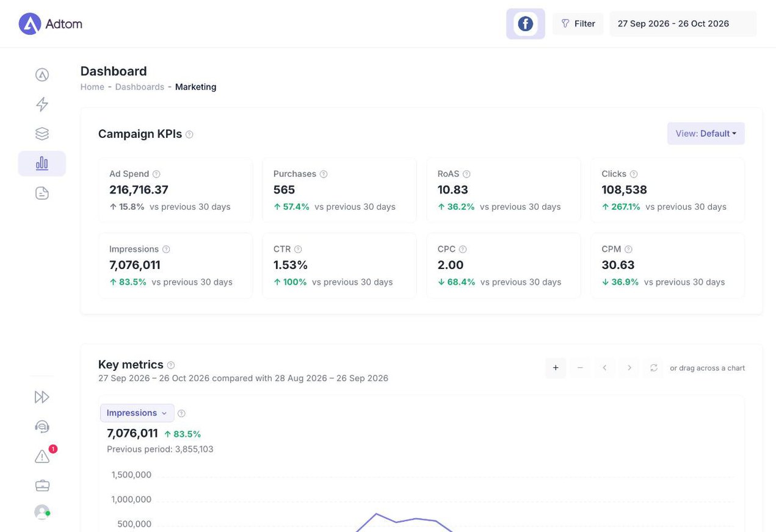The height and width of the screenshot is (532, 776).
Task: Open the briefcase sidebar icon
Action: [x=42, y=486]
